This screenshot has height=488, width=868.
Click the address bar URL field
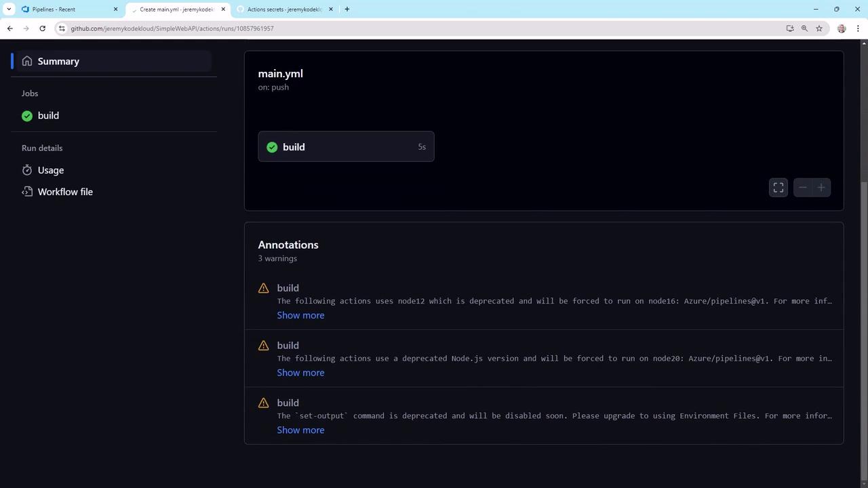[x=420, y=28]
